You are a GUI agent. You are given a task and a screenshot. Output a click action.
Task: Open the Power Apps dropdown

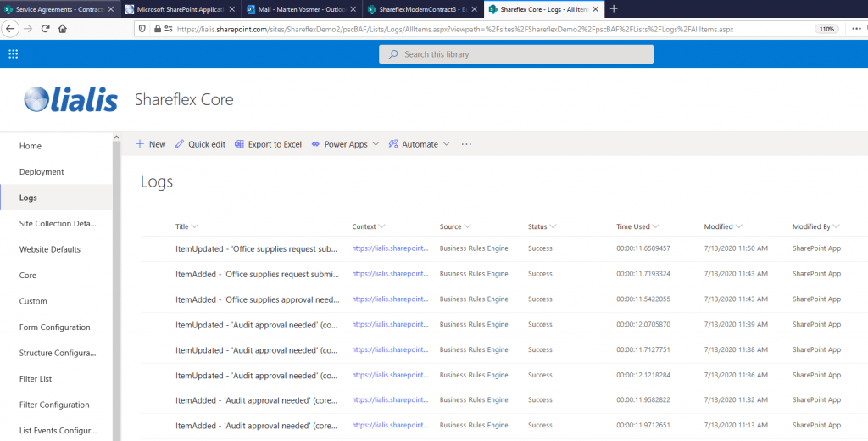(x=346, y=144)
